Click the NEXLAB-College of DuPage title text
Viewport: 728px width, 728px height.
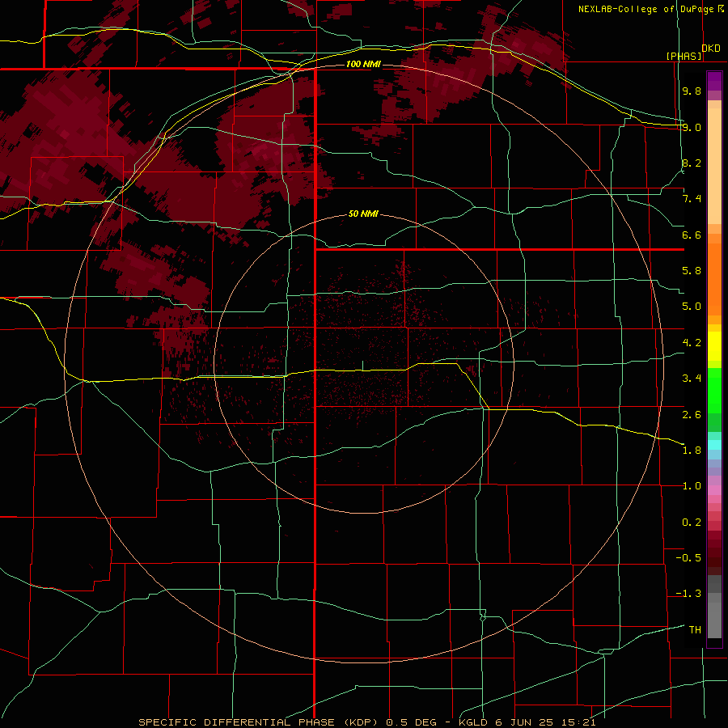click(x=647, y=9)
